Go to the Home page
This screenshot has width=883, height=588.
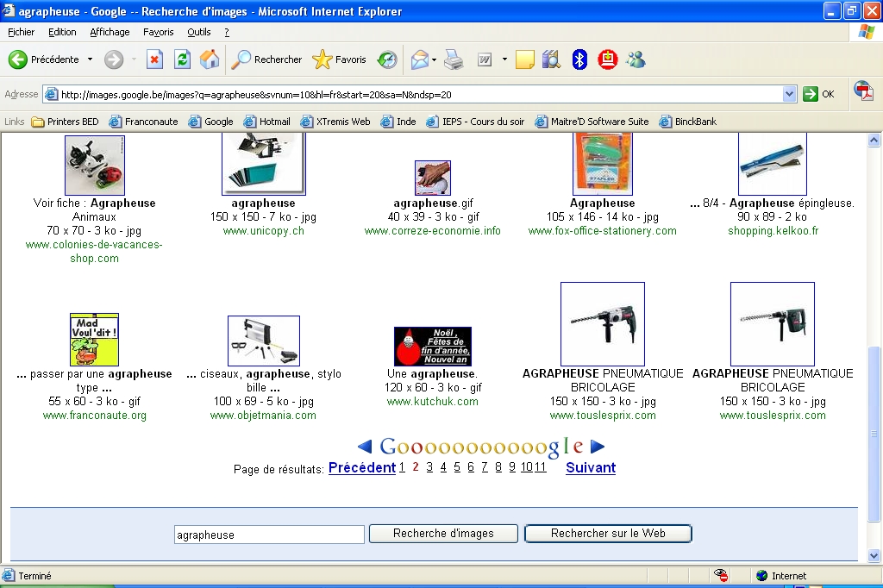tap(210, 59)
